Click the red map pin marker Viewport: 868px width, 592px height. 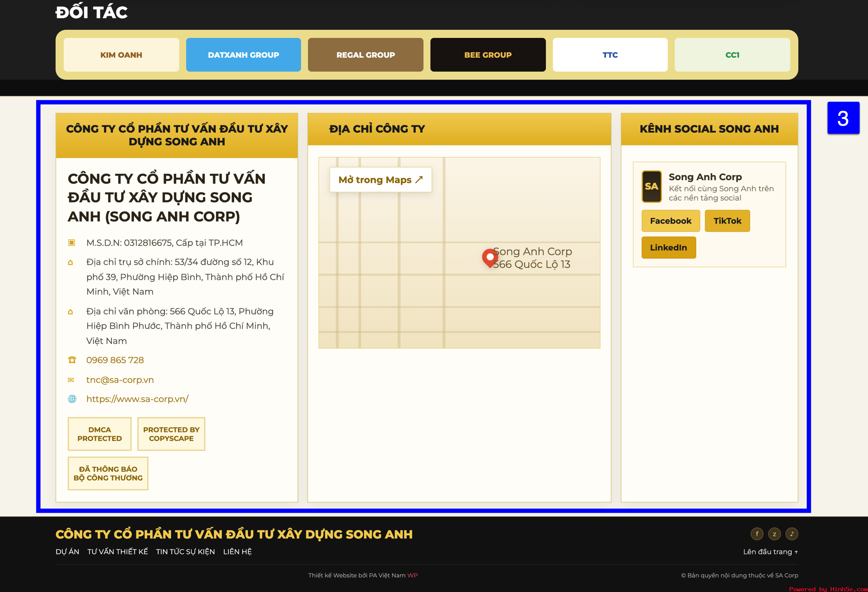(x=490, y=258)
